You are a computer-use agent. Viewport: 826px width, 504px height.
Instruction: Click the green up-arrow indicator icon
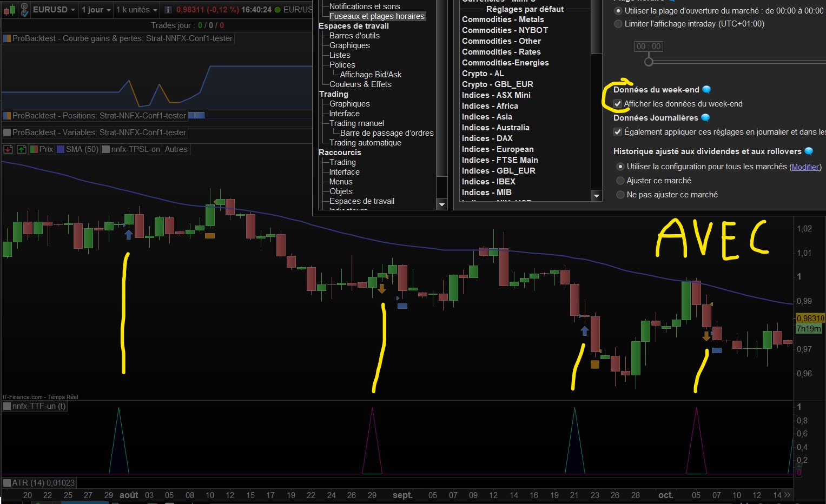coord(22,149)
